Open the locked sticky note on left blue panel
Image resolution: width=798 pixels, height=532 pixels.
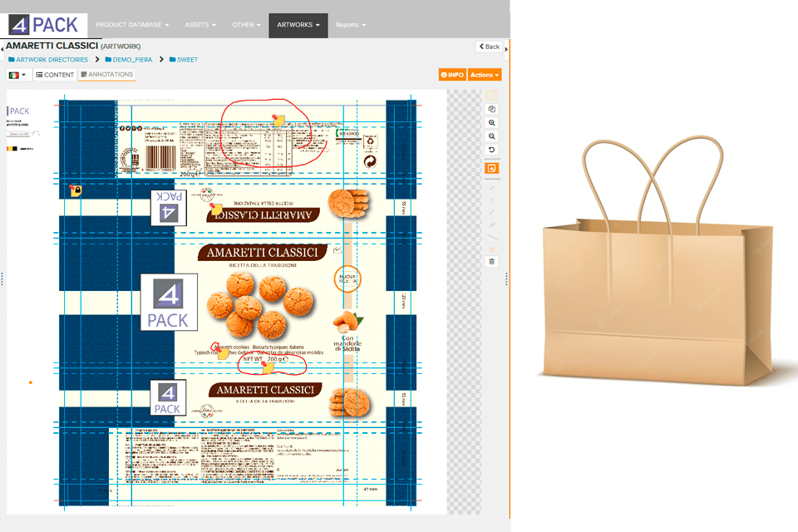(x=76, y=191)
